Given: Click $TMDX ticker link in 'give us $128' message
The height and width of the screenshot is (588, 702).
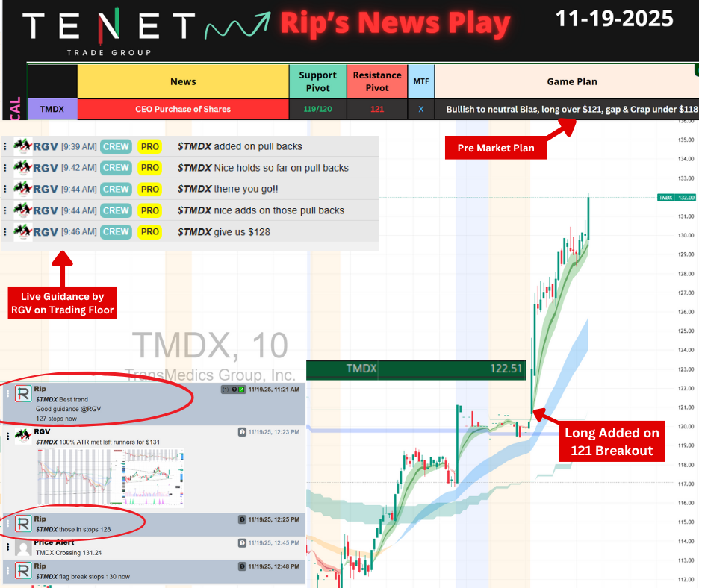Looking at the screenshot, I should [195, 232].
